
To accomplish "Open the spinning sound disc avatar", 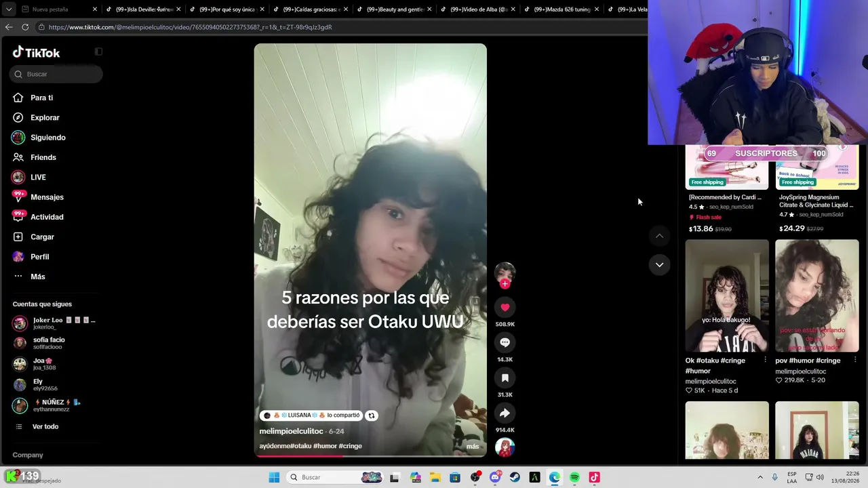I will pyautogui.click(x=505, y=447).
